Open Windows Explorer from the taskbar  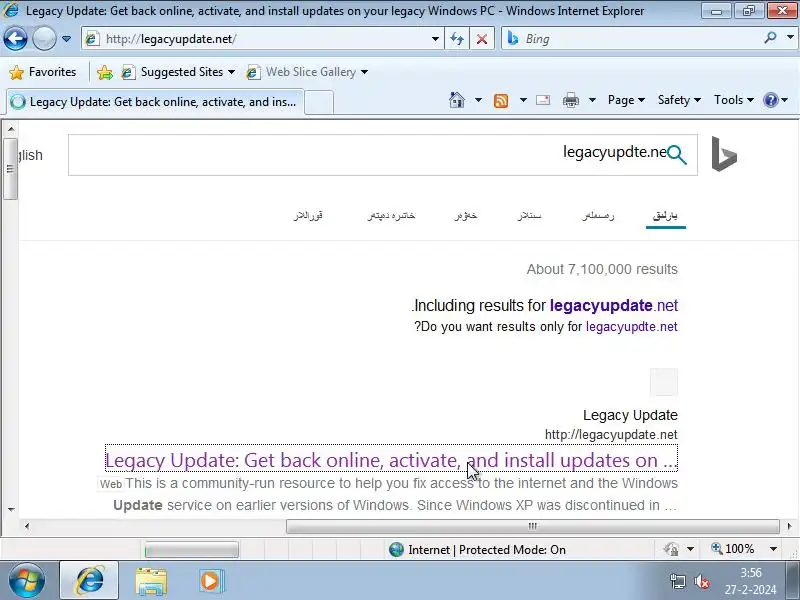point(151,581)
